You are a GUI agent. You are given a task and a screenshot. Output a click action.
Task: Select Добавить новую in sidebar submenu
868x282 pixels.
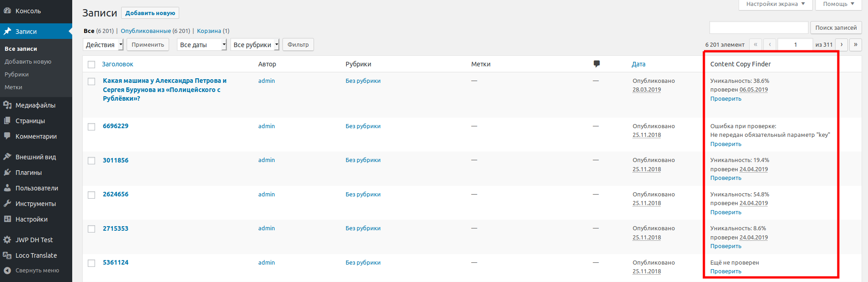(x=28, y=61)
